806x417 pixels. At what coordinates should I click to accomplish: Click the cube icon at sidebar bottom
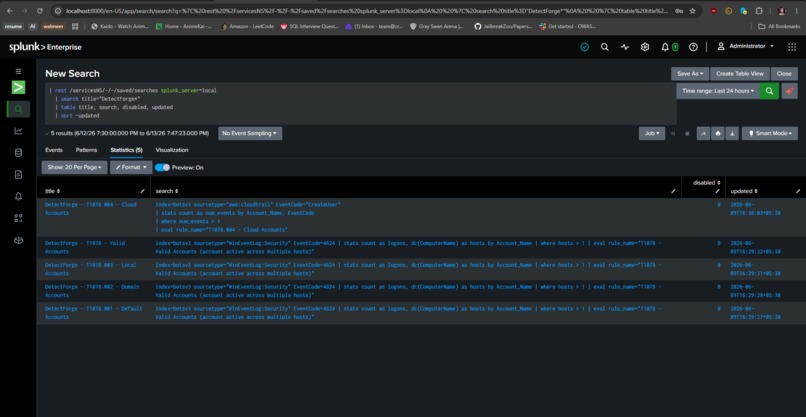18,240
